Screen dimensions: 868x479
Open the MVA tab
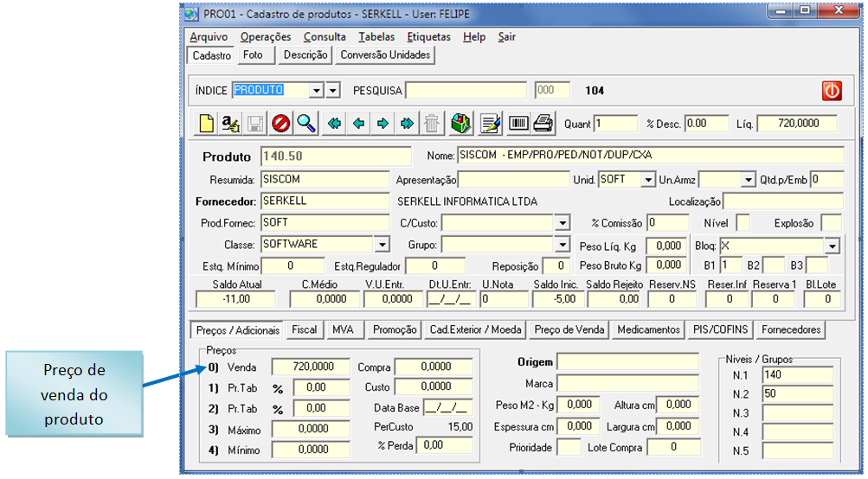(x=344, y=329)
